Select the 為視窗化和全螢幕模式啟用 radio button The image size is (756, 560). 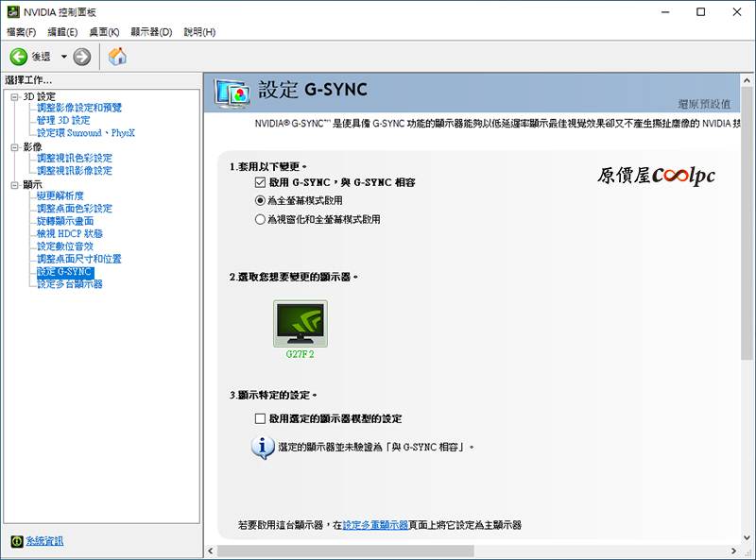pyautogui.click(x=260, y=219)
